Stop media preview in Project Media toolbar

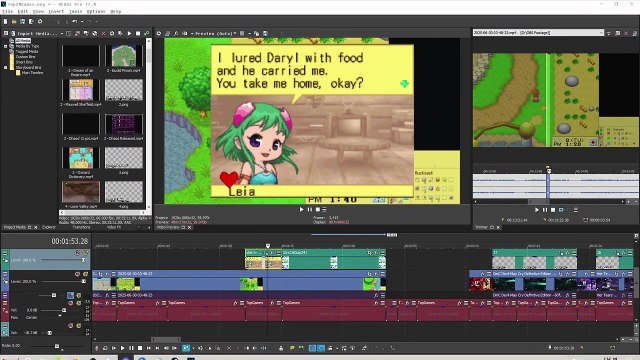point(138,33)
